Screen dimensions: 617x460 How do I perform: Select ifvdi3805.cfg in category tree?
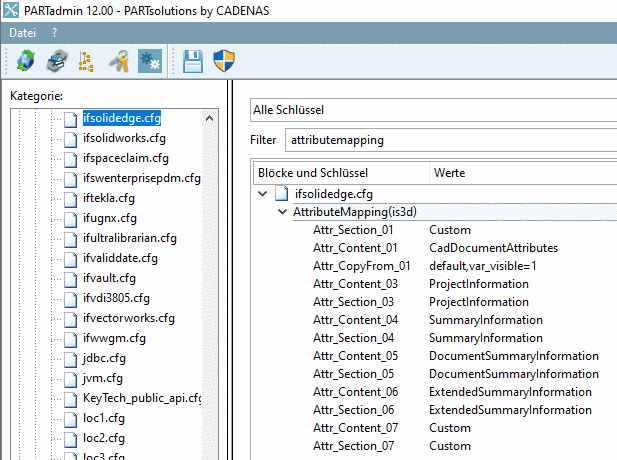(x=116, y=298)
